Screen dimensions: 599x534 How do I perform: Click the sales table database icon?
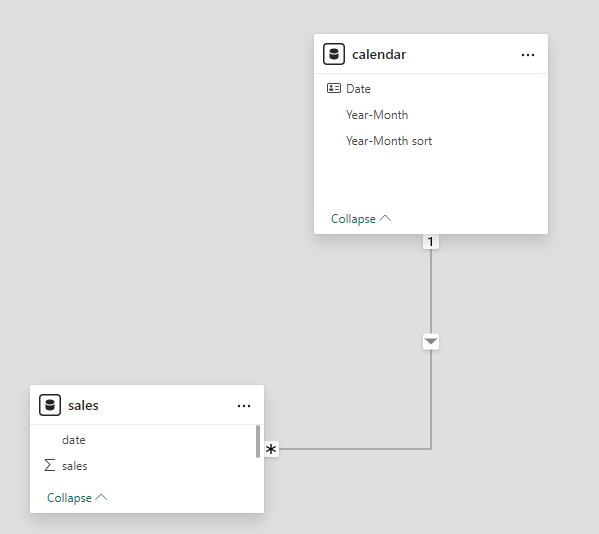50,405
